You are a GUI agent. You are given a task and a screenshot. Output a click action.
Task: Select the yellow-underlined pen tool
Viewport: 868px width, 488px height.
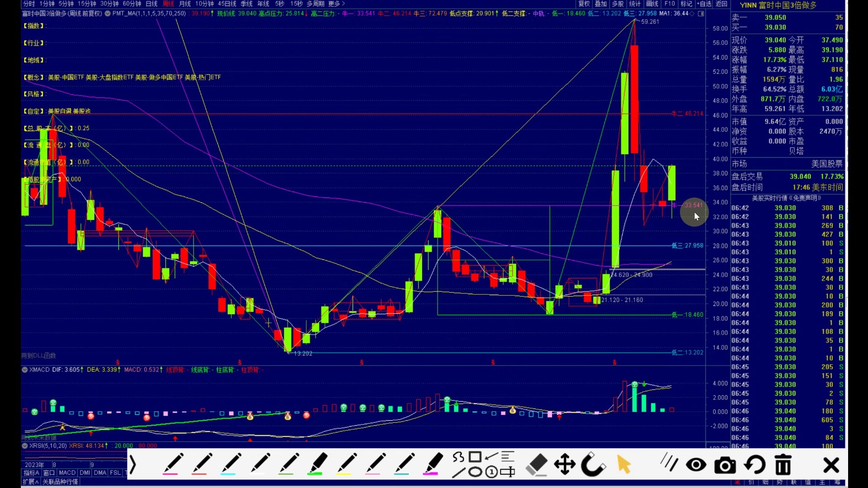[x=346, y=464]
